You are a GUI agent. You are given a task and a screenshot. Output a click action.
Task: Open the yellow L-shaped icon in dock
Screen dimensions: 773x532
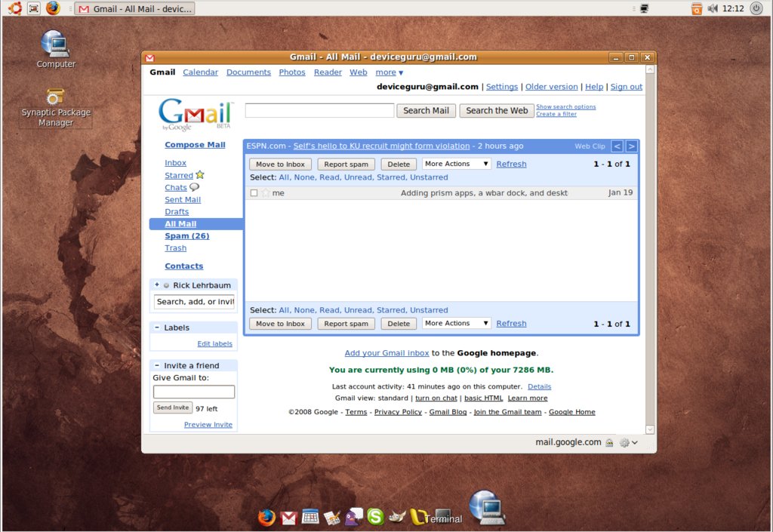[418, 517]
